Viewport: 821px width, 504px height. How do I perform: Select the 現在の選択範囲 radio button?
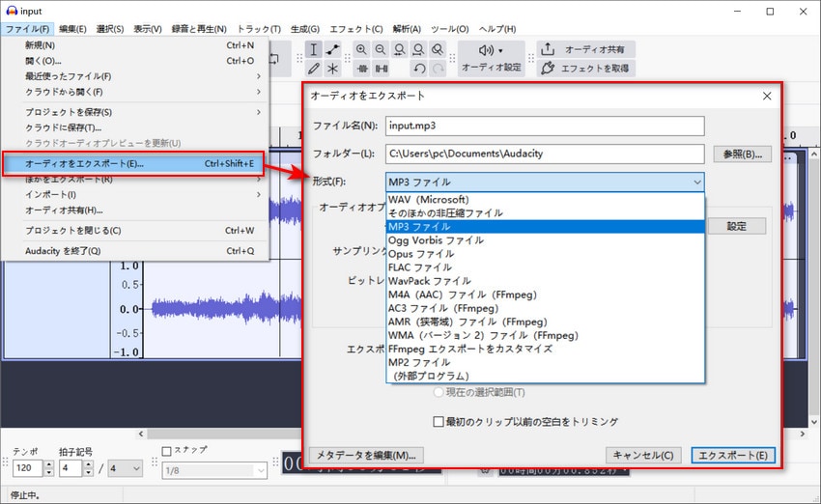[x=439, y=392]
